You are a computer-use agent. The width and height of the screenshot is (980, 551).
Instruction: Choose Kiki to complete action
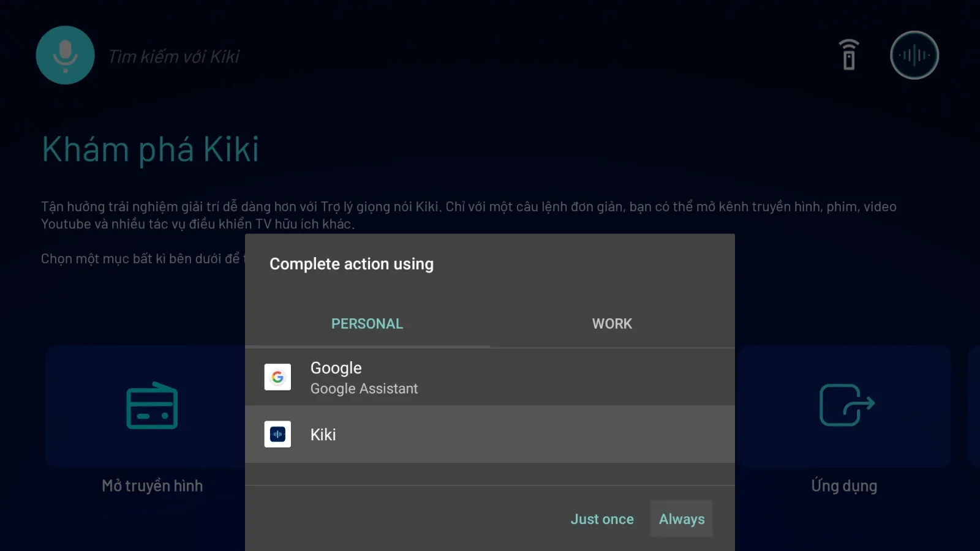pyautogui.click(x=490, y=434)
